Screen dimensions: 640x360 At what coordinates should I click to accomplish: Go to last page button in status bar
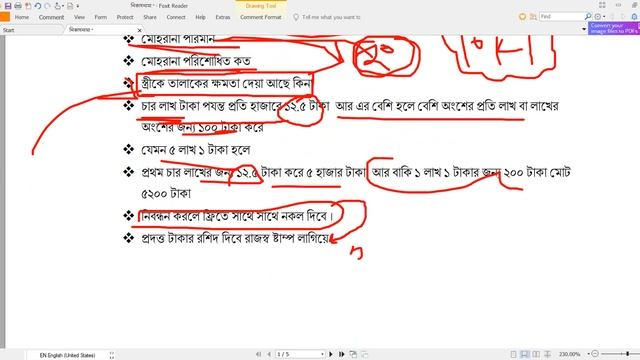point(342,354)
